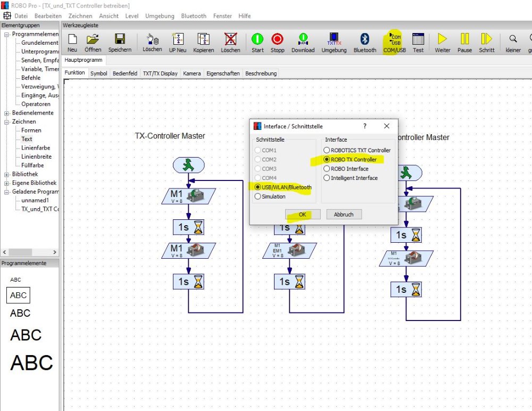Viewport: 532px width, 411px height.
Task: Create new subprogram with UP Neu
Action: pos(178,43)
